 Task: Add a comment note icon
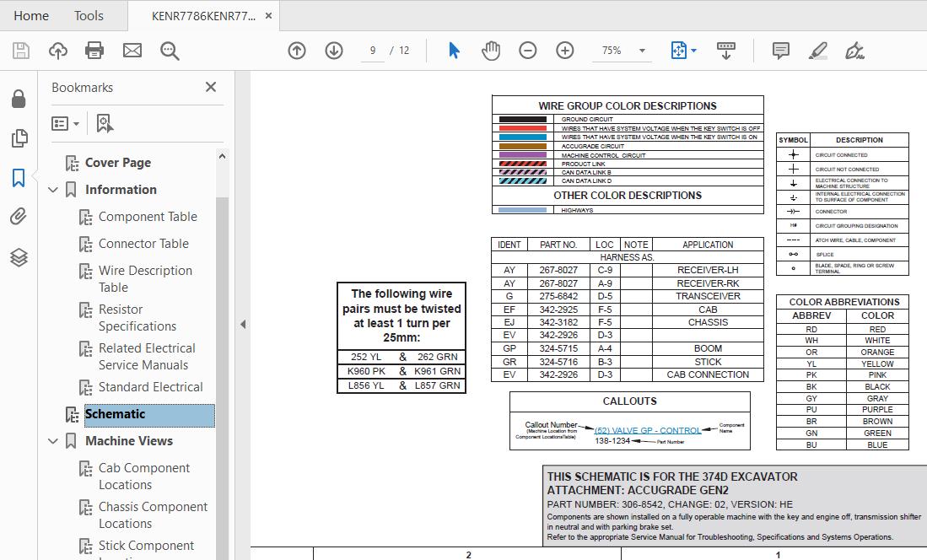coord(780,51)
